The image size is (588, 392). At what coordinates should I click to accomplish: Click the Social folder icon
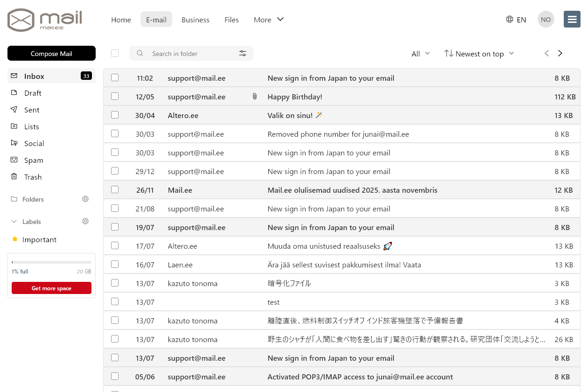(x=14, y=143)
